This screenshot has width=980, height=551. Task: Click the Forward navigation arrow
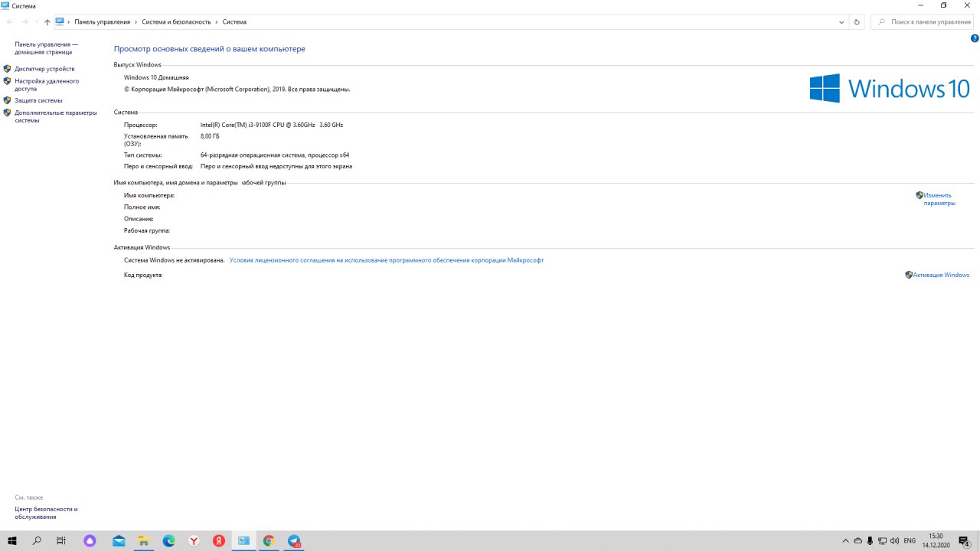click(24, 22)
